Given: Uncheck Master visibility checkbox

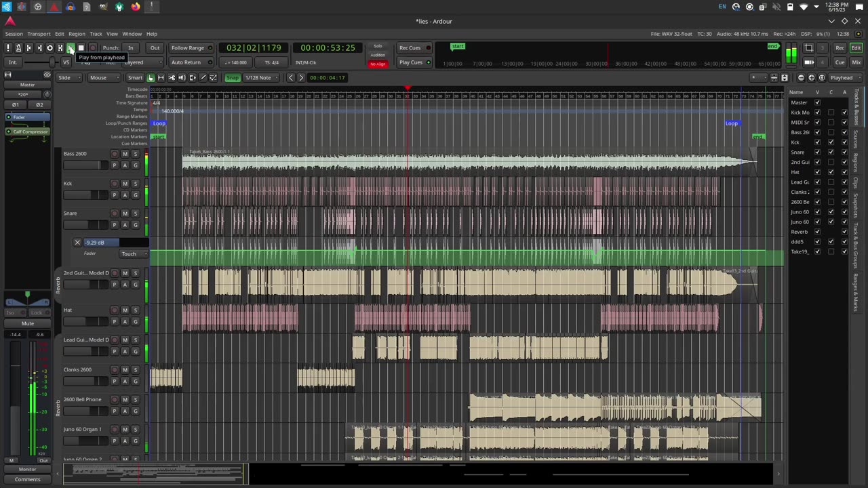Looking at the screenshot, I should (x=817, y=102).
